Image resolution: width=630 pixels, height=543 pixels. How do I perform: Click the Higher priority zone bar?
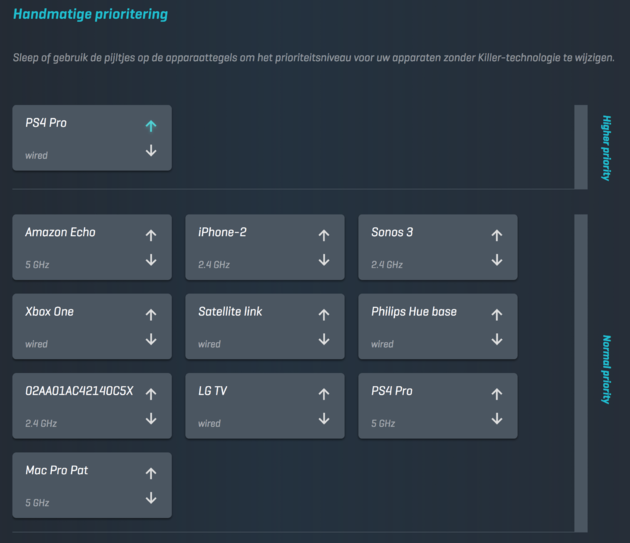tap(581, 147)
